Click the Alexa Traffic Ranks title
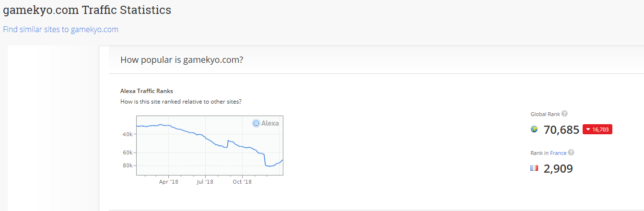 147,91
